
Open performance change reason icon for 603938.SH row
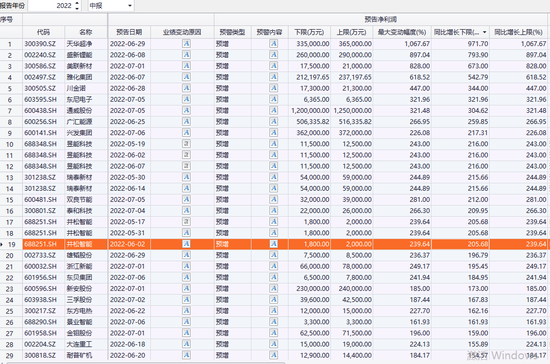click(186, 299)
